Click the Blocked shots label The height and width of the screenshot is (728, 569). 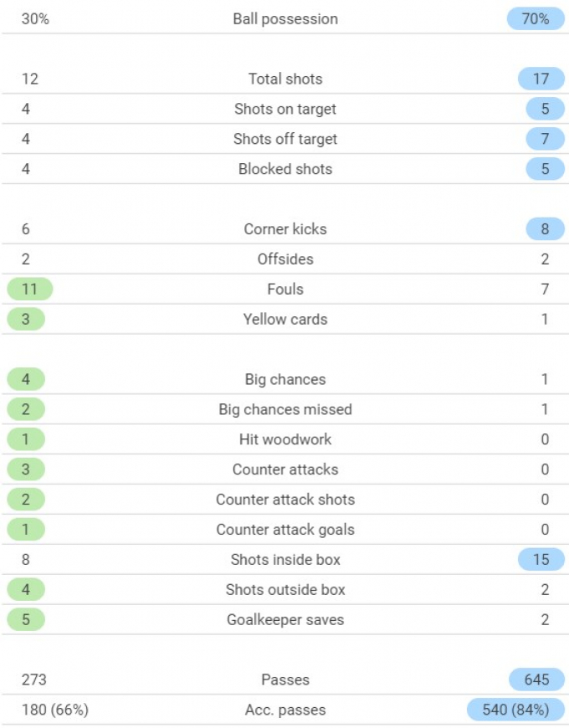285,169
